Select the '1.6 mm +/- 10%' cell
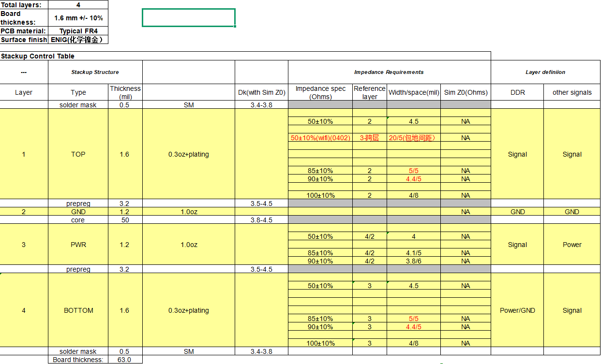The width and height of the screenshot is (601, 364). point(78,18)
